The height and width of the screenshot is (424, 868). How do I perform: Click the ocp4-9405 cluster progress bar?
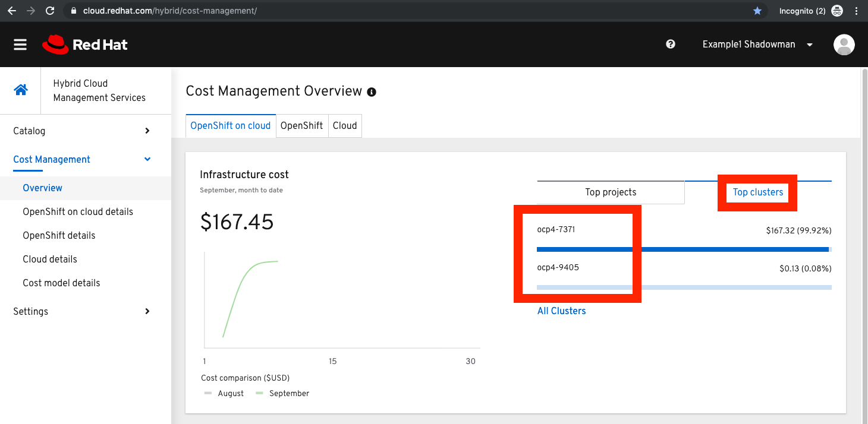[684, 287]
